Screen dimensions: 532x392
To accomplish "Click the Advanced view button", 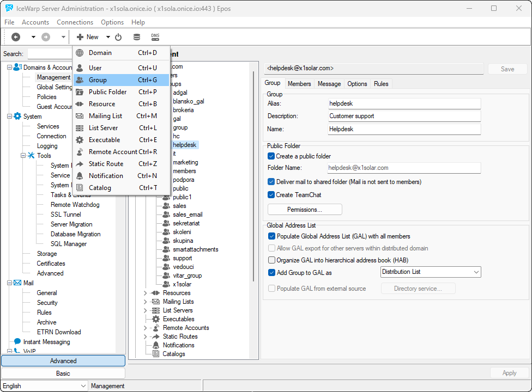I will click(63, 361).
